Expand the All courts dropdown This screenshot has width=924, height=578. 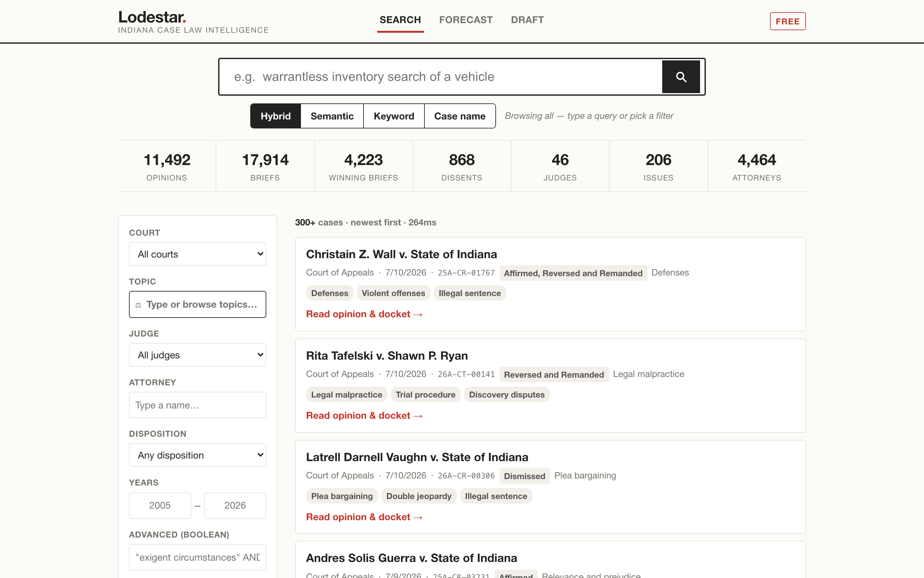pos(197,254)
